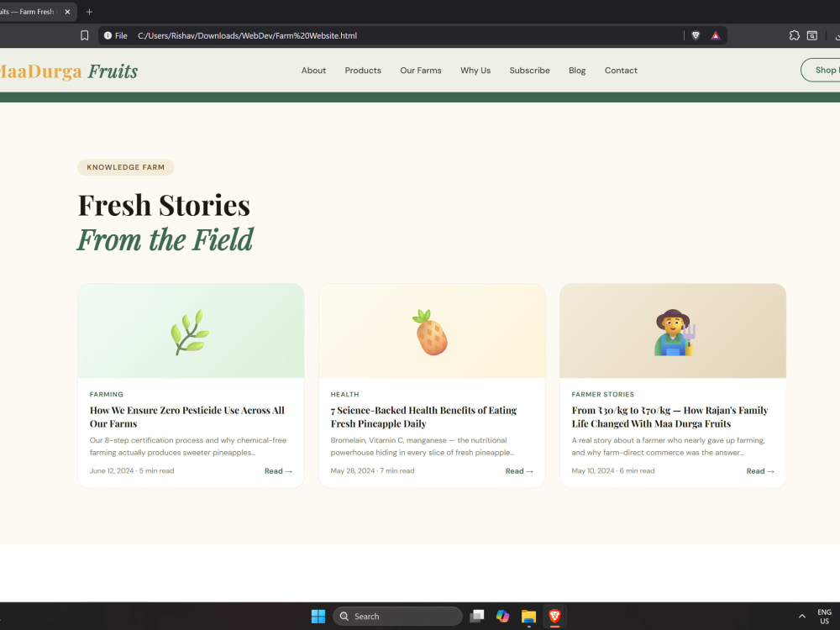Open the Rajan's Family article title
840x630 pixels.
(x=669, y=417)
